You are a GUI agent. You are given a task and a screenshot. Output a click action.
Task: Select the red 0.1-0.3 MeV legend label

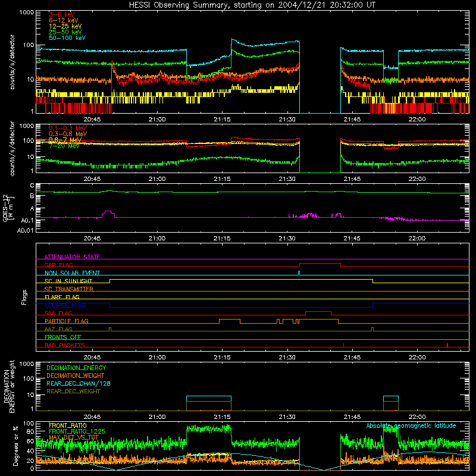click(68, 128)
